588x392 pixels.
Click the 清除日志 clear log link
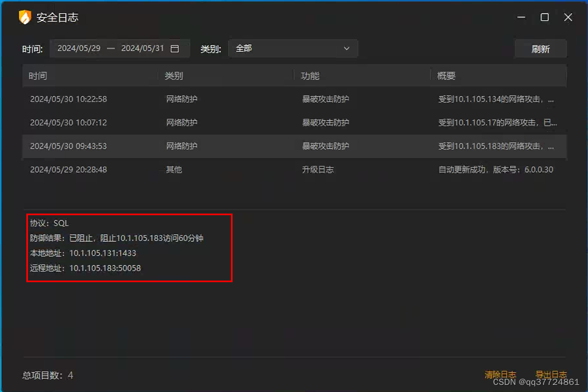[x=500, y=374]
